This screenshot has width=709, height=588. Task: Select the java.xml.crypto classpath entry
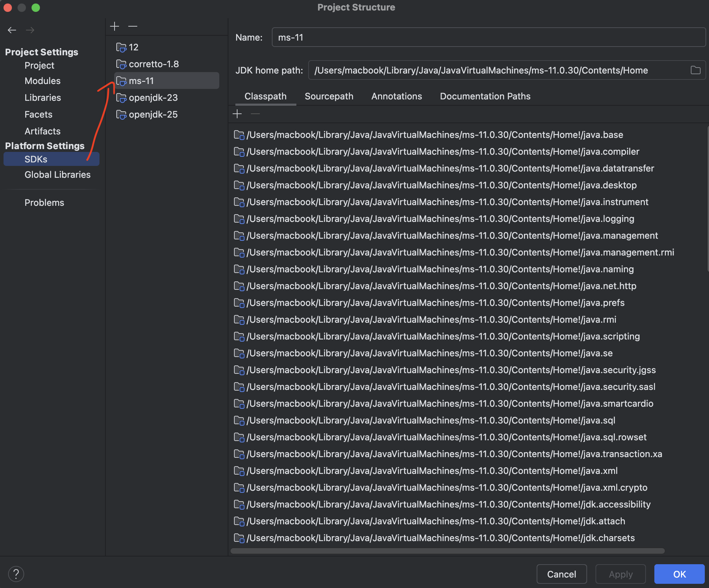[x=441, y=488]
